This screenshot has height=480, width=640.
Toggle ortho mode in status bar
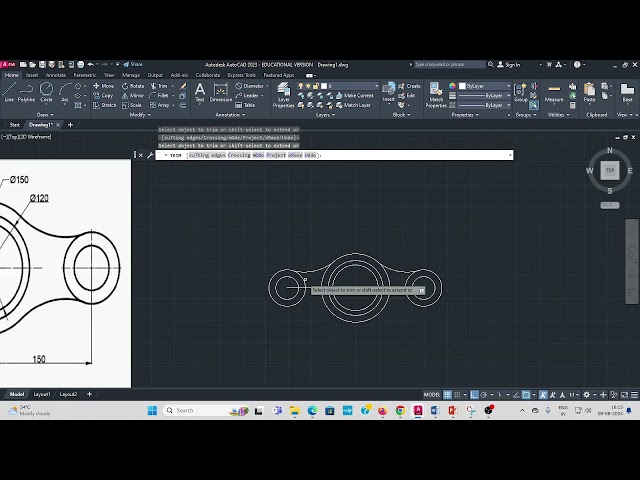[x=474, y=395]
